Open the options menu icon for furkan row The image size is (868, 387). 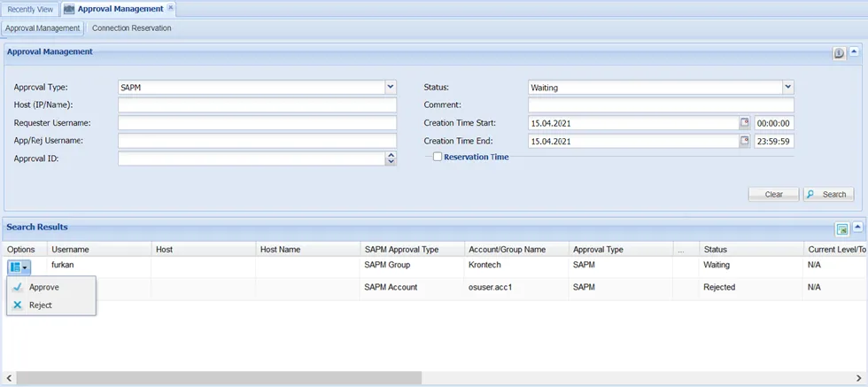point(19,267)
